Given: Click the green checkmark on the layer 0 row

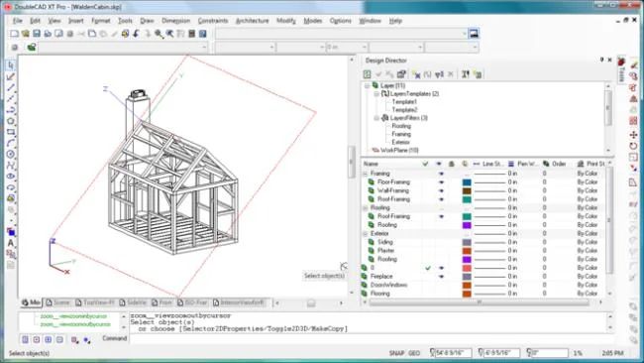Looking at the screenshot, I should (x=428, y=268).
